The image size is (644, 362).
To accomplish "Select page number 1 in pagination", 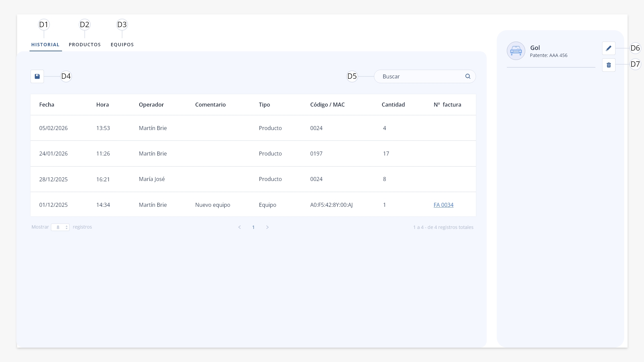I will click(253, 227).
